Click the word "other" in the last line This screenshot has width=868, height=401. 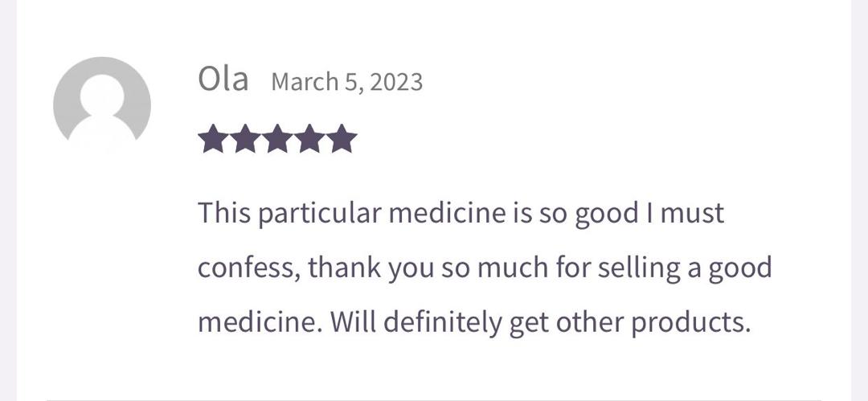pyautogui.click(x=583, y=322)
